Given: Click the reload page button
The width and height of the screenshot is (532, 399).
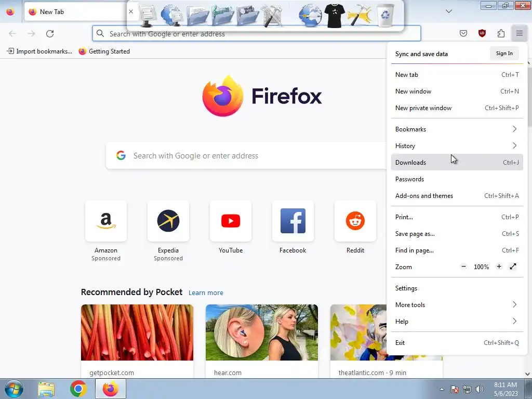Looking at the screenshot, I should 50,34.
